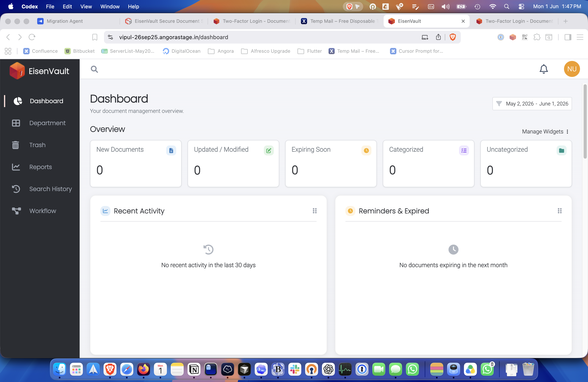Open a new browser tab
Image resolution: width=588 pixels, height=382 pixels.
tap(566, 21)
